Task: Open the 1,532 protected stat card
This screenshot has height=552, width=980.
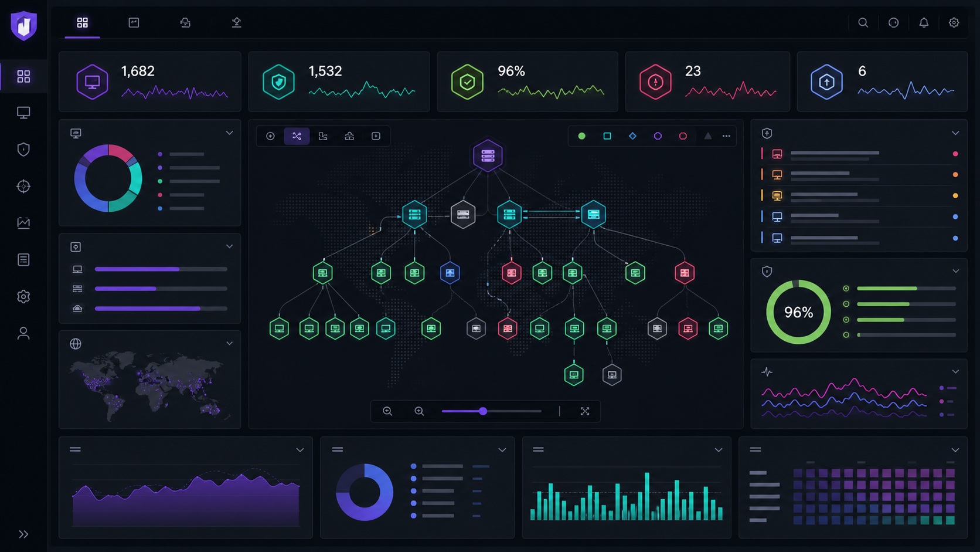Action: tap(339, 82)
